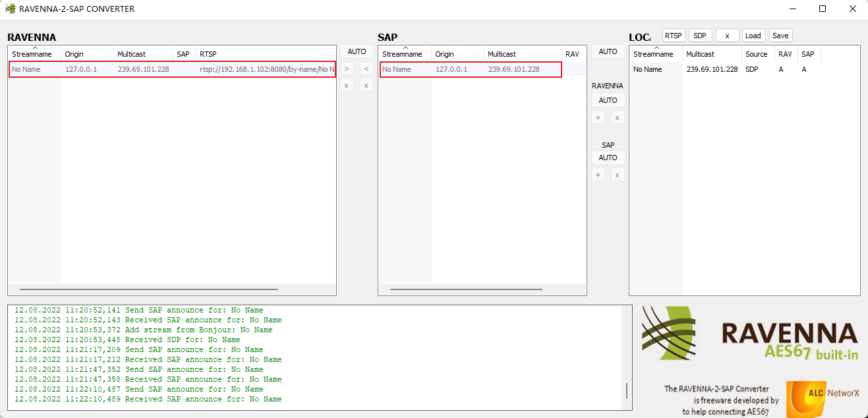Click AUTO button next to the RAVENNA list
Image resolution: width=868 pixels, height=418 pixels.
[357, 51]
